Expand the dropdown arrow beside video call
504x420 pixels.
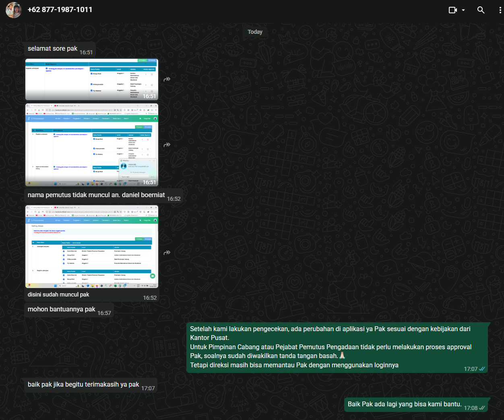(x=463, y=10)
